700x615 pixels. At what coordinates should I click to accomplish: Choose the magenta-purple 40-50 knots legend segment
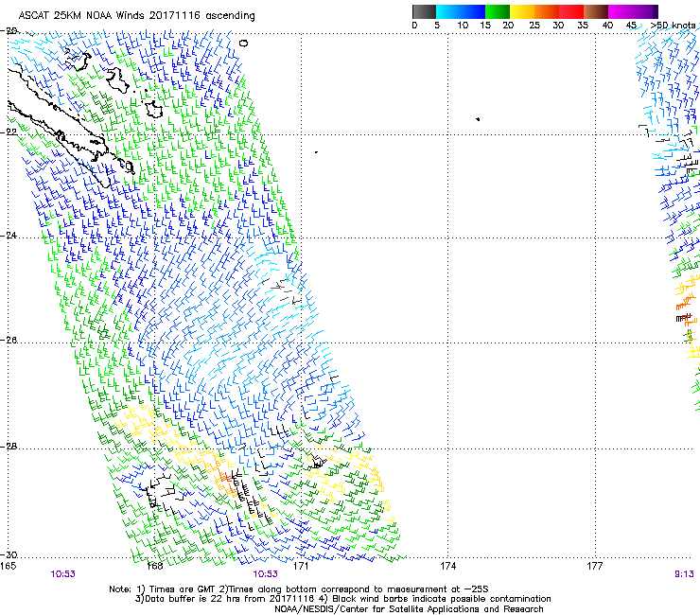633,11
